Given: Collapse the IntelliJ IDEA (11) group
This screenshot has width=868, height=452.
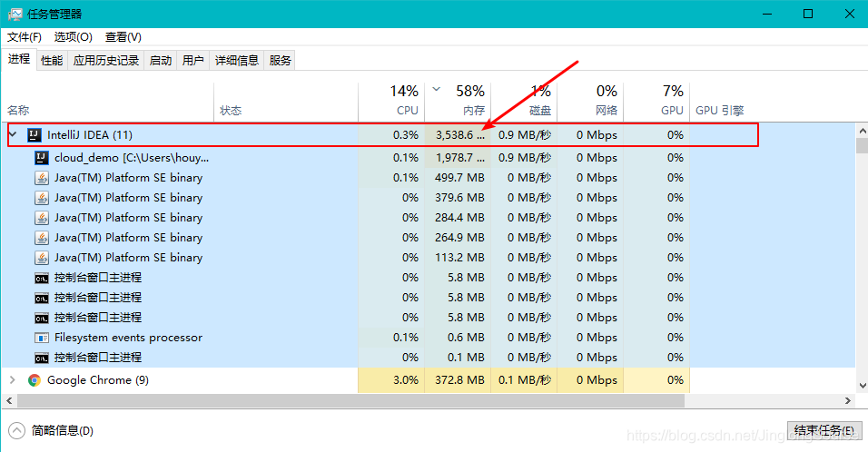Looking at the screenshot, I should (x=14, y=134).
